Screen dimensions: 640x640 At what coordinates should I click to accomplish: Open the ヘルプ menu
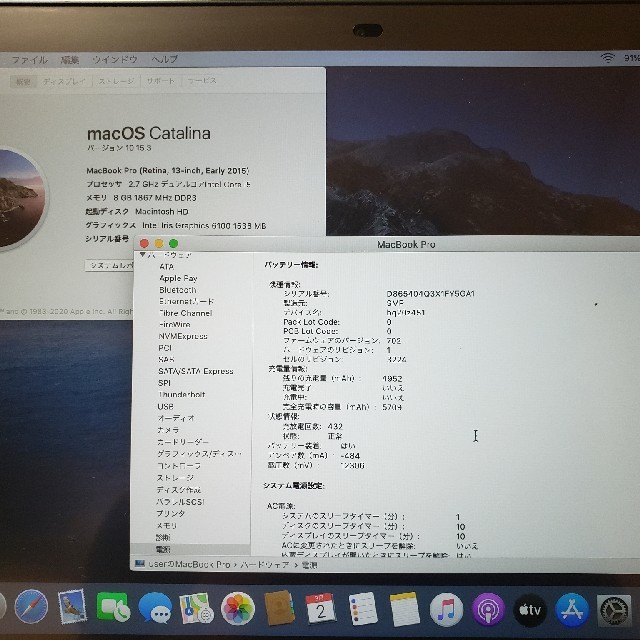(164, 59)
